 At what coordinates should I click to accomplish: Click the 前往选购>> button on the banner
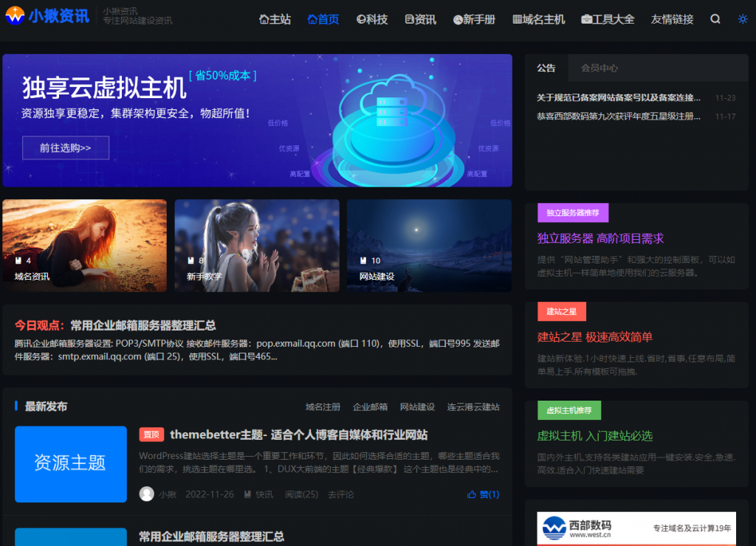(x=65, y=148)
